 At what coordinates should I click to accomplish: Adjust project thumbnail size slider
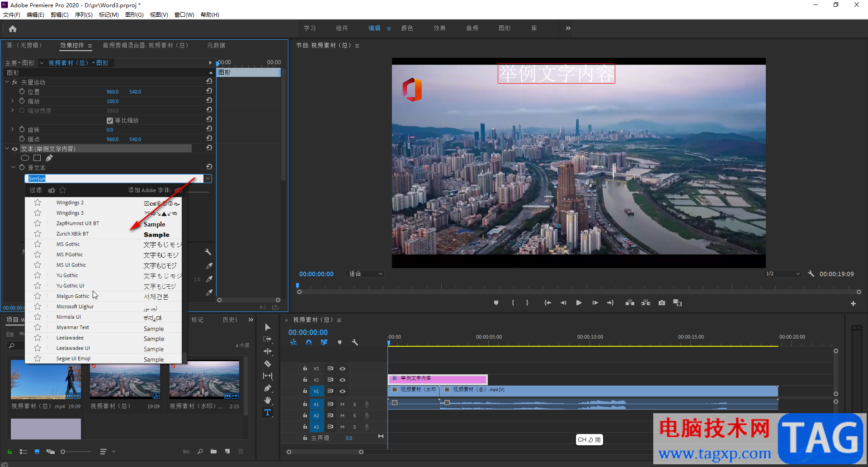63,452
